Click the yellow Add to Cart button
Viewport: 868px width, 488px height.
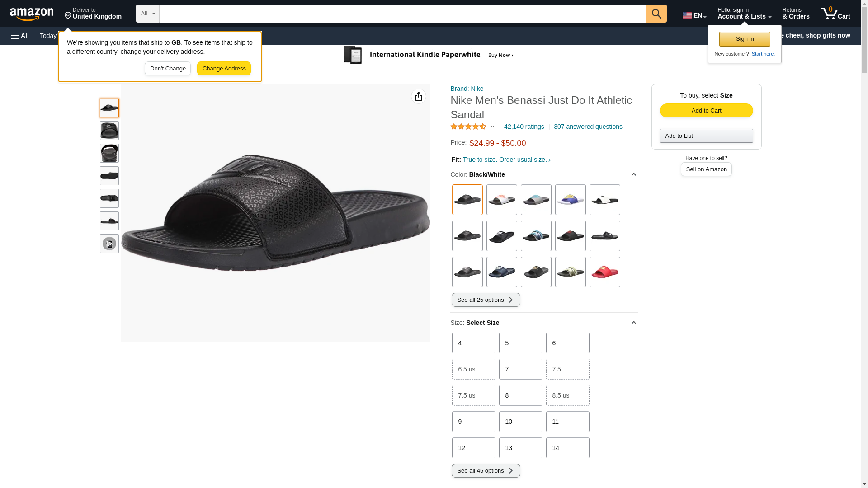coord(706,111)
